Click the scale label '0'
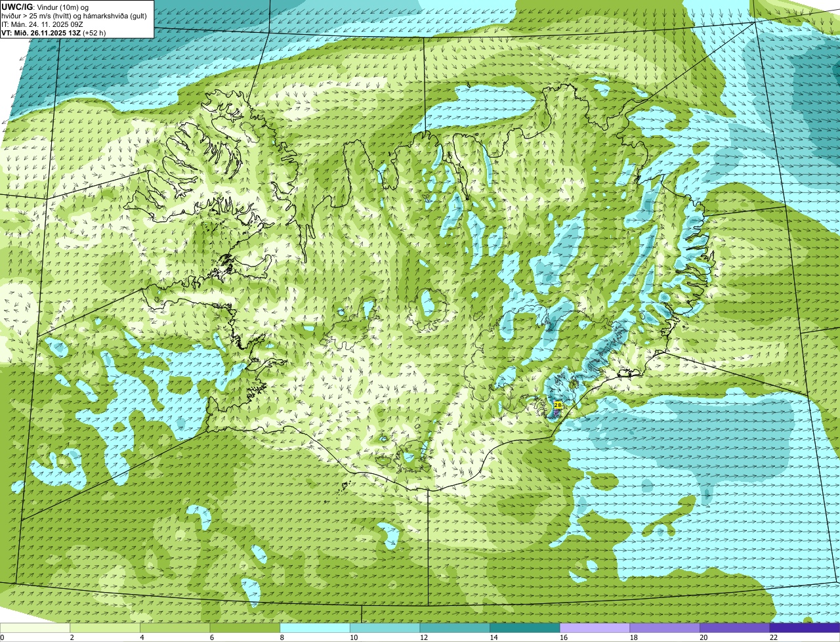The height and width of the screenshot is (642, 840). click(2, 637)
